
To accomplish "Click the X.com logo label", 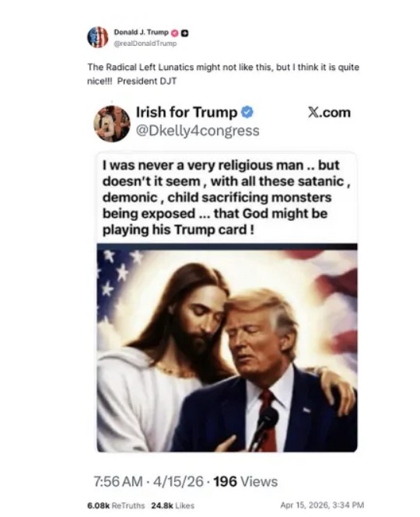I will tap(329, 113).
